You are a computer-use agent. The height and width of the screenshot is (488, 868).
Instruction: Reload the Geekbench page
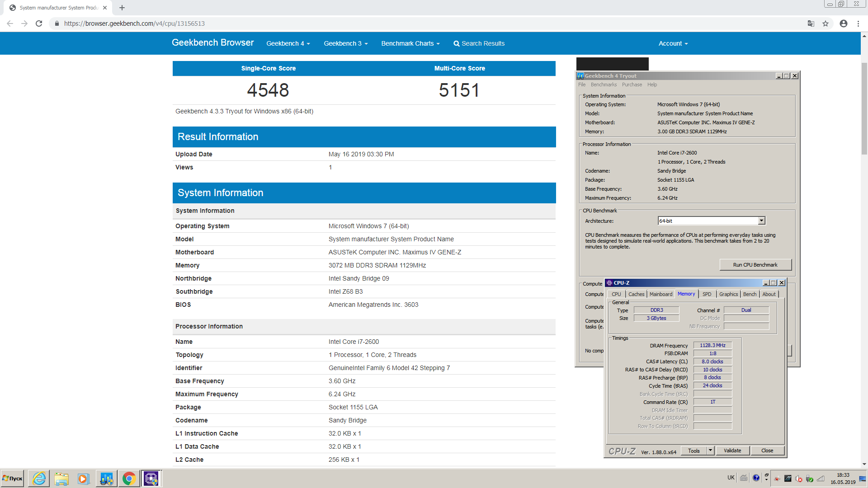click(39, 23)
